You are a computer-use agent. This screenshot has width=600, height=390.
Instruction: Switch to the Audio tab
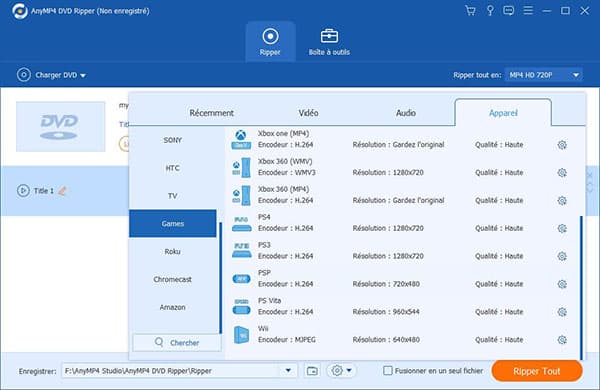pyautogui.click(x=406, y=113)
